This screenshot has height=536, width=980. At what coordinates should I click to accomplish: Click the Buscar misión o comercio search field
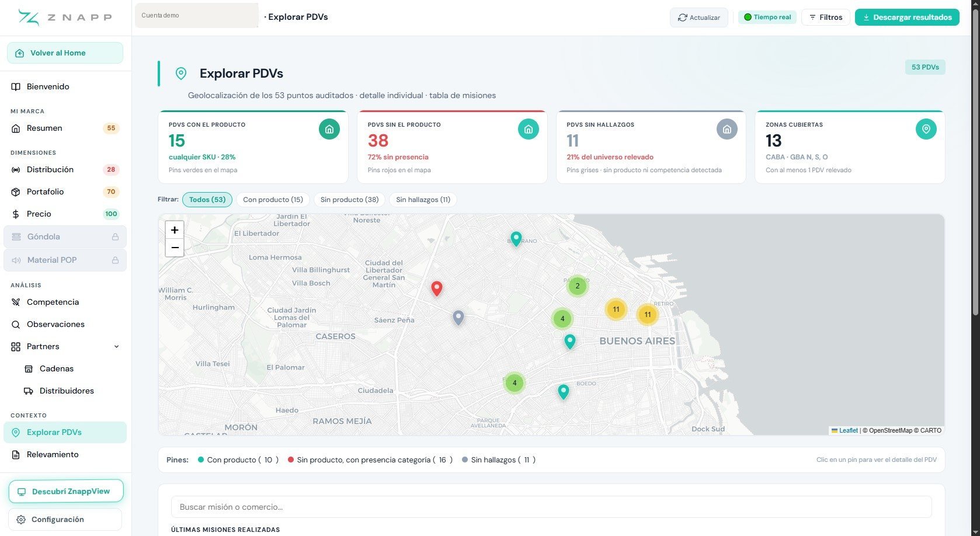pos(551,507)
